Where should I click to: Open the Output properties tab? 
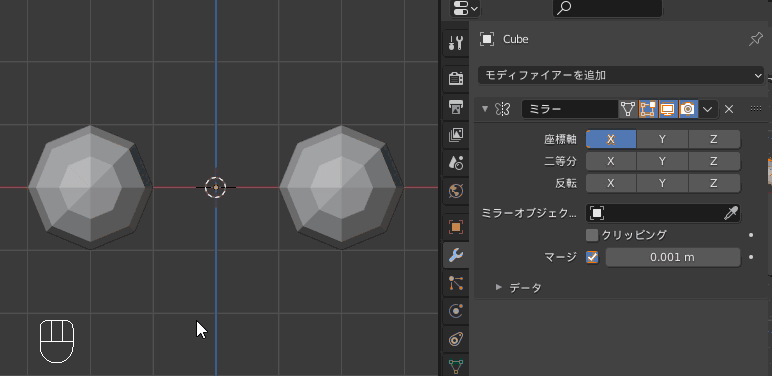click(456, 106)
